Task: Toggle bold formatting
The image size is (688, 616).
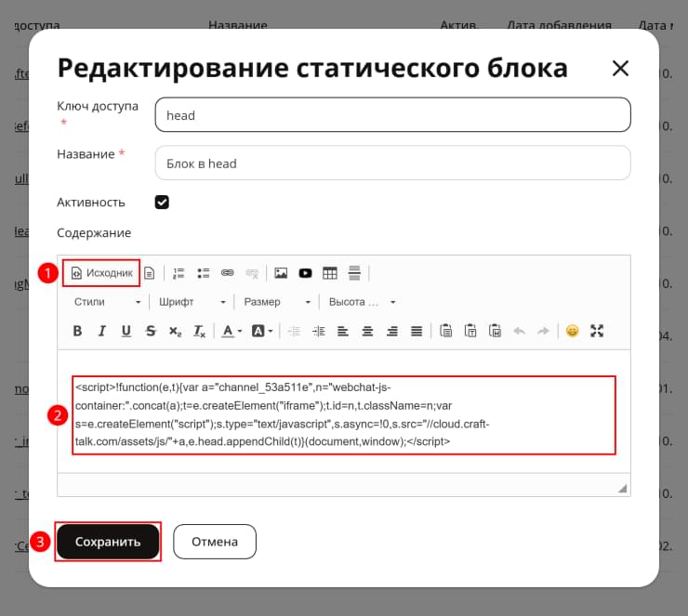Action: tap(77, 331)
